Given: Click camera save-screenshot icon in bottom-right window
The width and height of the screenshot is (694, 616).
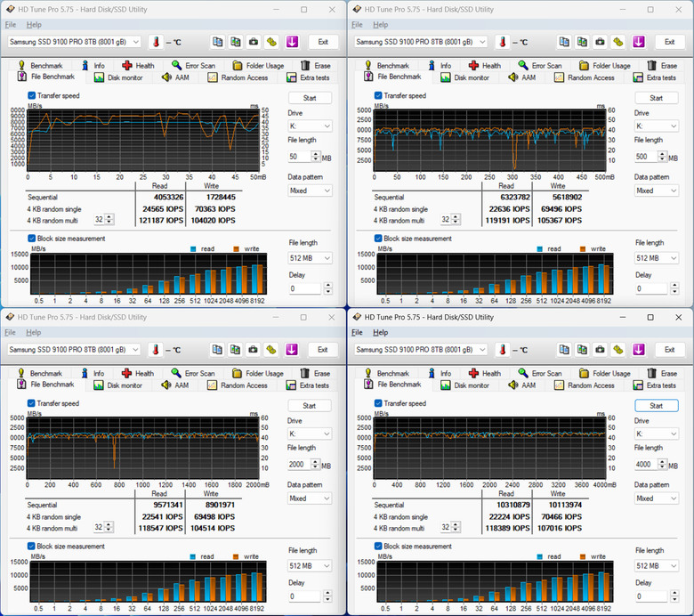Looking at the screenshot, I should (x=601, y=350).
